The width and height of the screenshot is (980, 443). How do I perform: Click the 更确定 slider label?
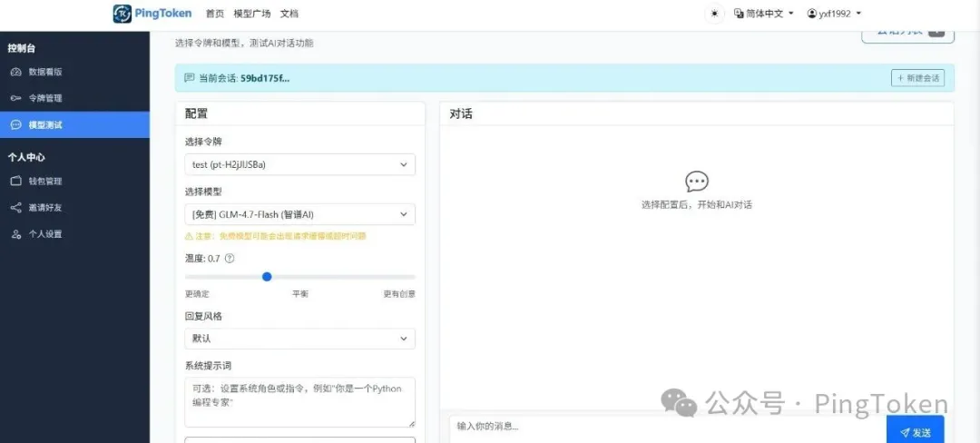tap(197, 293)
